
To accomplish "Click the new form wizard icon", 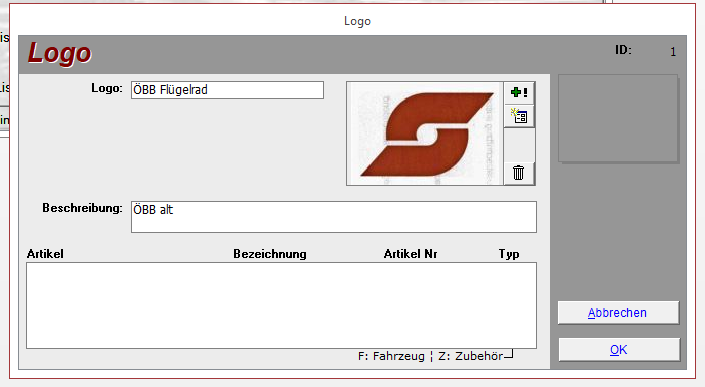I will (519, 116).
